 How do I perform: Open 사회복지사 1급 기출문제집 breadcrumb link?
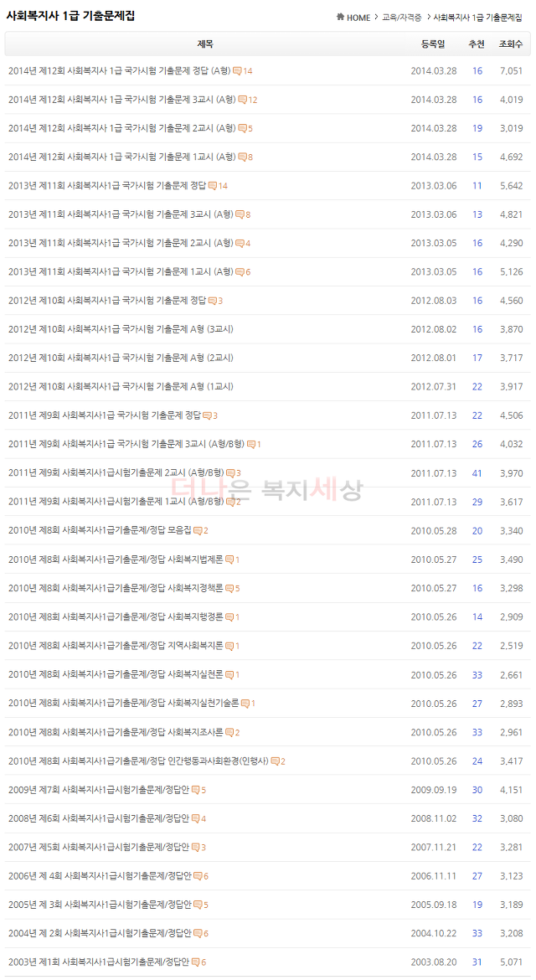(478, 18)
